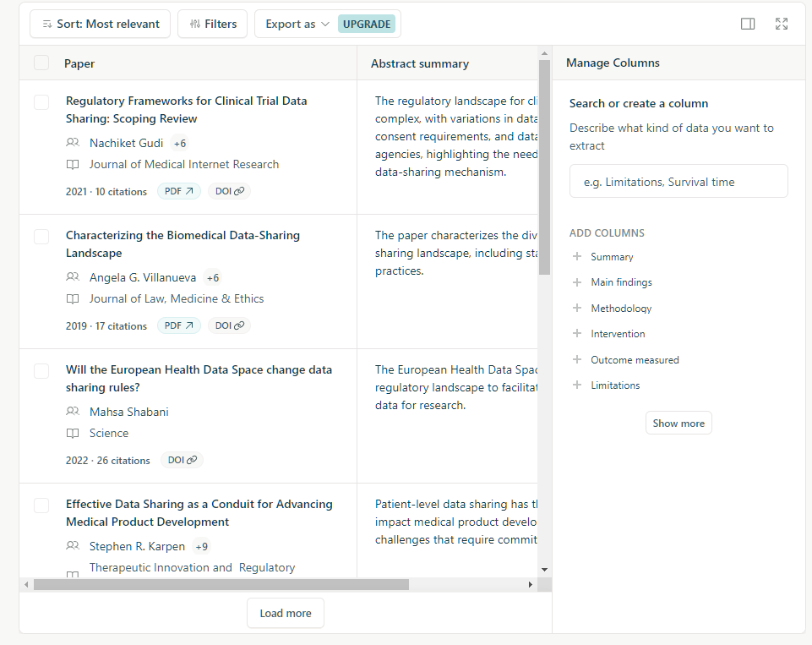The height and width of the screenshot is (645, 812).
Task: Click the 2022 · 26 citations text
Action: point(107,461)
